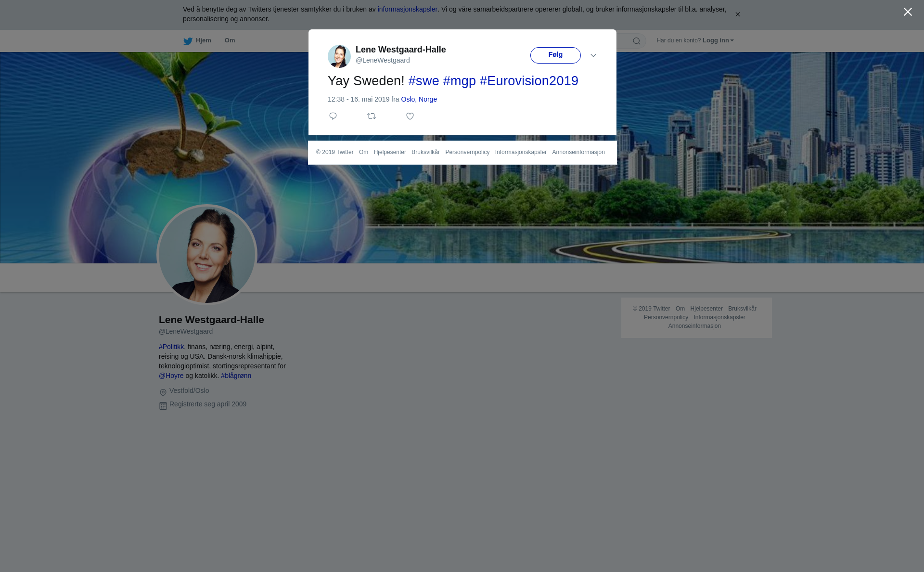
Task: Expand the tweet options chevron
Action: (x=593, y=55)
